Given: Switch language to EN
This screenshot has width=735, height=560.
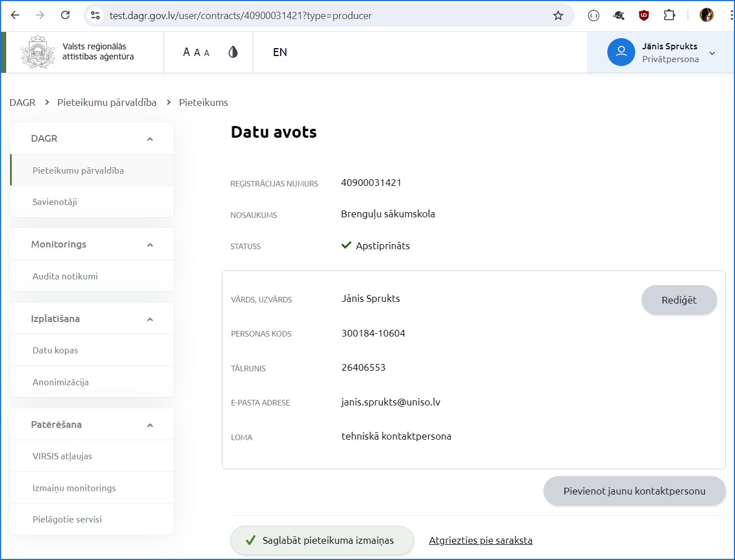Looking at the screenshot, I should (280, 52).
